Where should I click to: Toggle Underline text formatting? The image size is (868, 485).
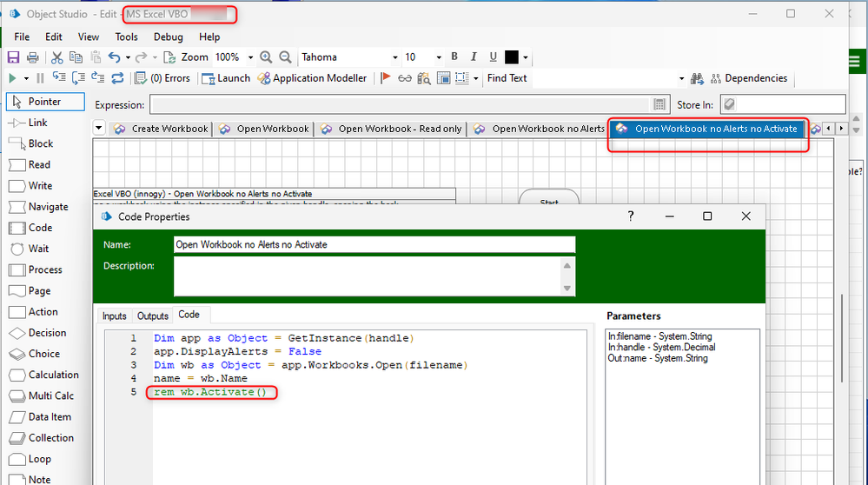[x=493, y=57]
